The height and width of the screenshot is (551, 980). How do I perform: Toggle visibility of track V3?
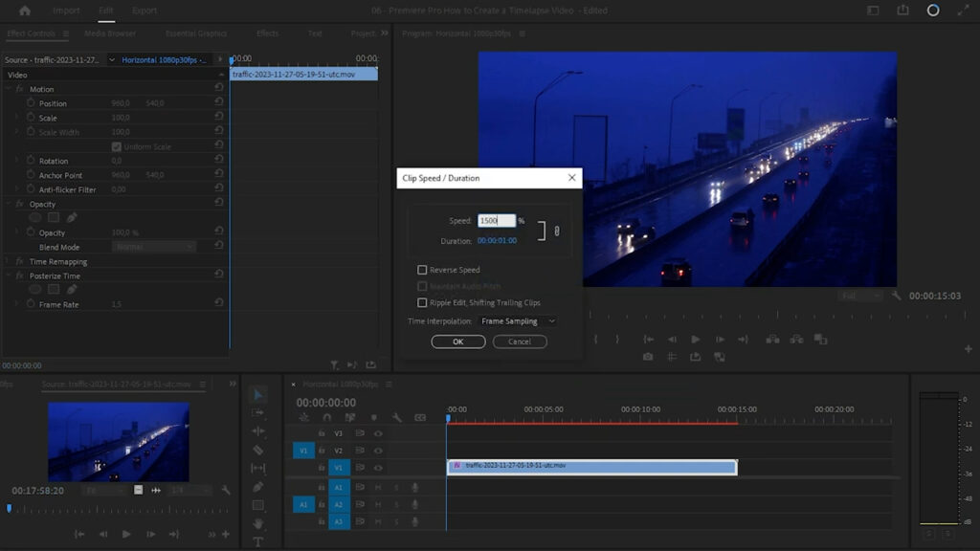tap(378, 433)
